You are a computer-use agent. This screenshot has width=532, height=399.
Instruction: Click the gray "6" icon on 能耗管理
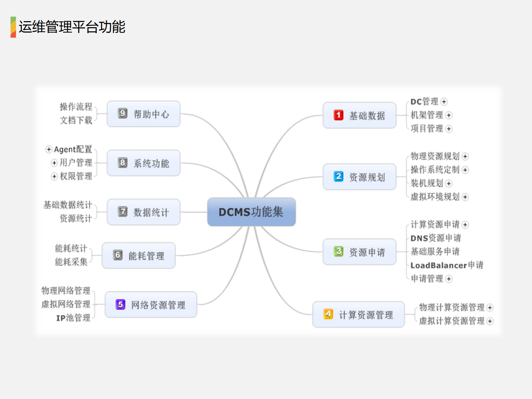(118, 255)
